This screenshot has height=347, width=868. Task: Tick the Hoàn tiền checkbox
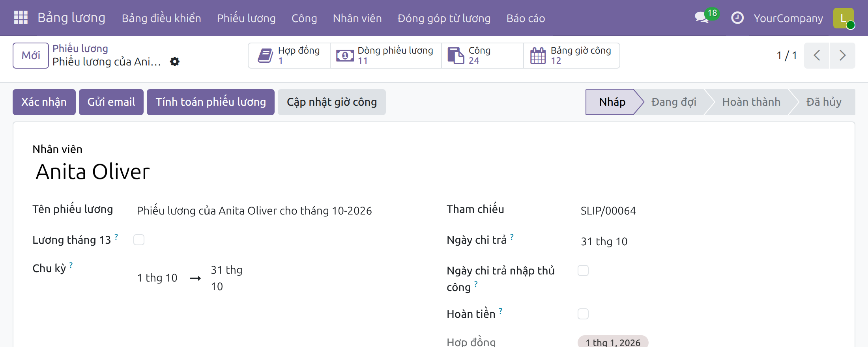[x=583, y=314]
